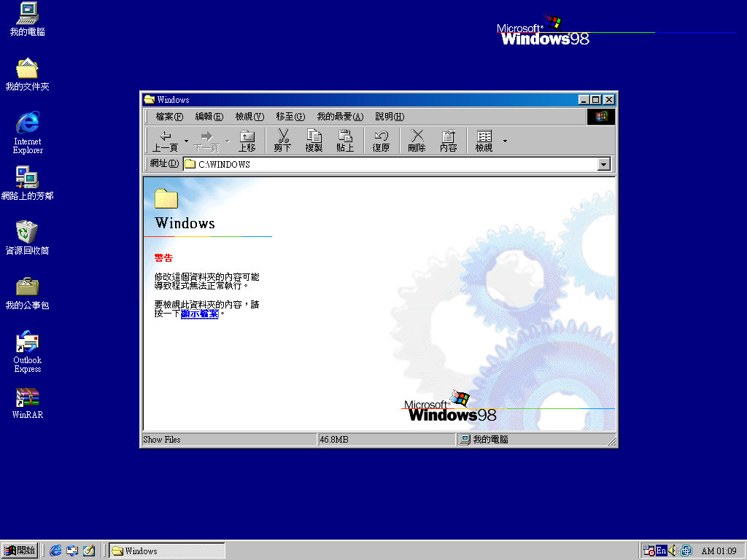This screenshot has height=560, width=747.
Task: Click the 檢視 views toolbar icon
Action: click(484, 141)
